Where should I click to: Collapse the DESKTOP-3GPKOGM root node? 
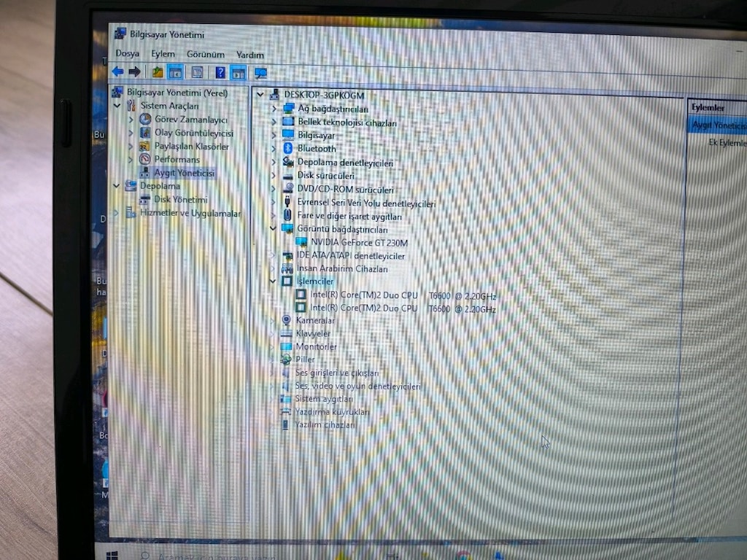click(x=260, y=94)
